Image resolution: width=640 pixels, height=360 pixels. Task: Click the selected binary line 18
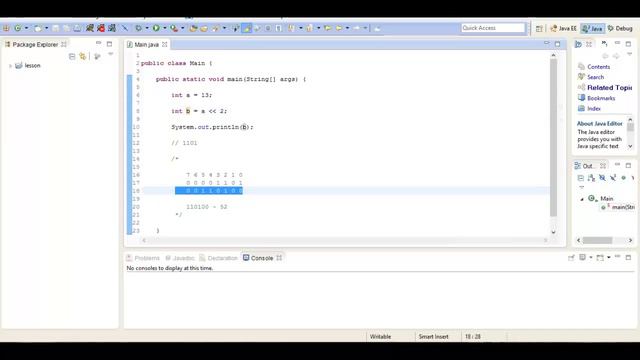click(x=209, y=191)
